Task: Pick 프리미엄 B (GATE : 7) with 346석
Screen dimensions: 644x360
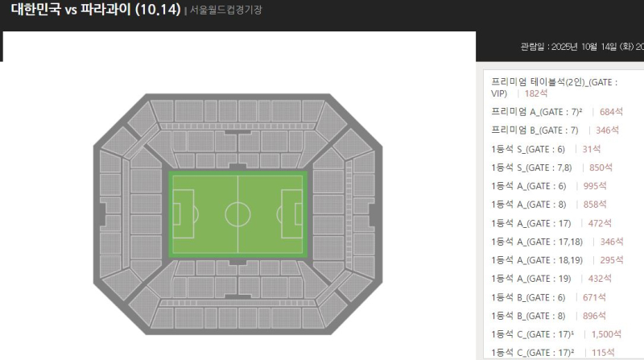Action: [x=535, y=130]
